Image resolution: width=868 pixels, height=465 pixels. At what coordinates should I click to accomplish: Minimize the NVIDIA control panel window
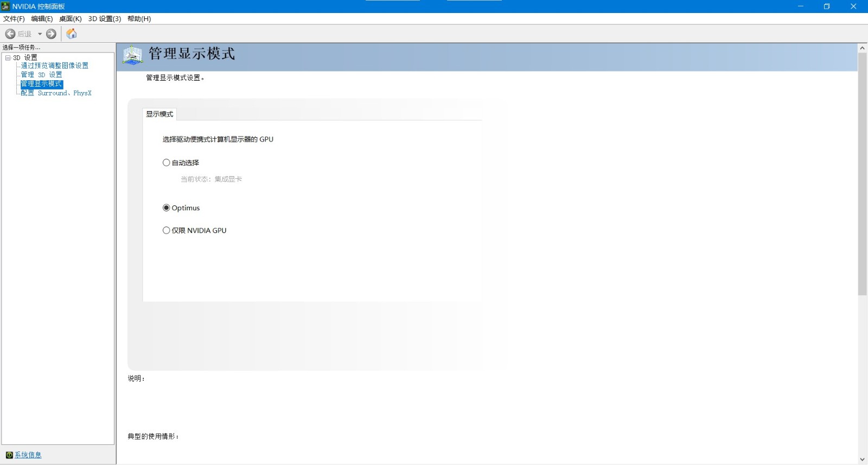pos(801,7)
